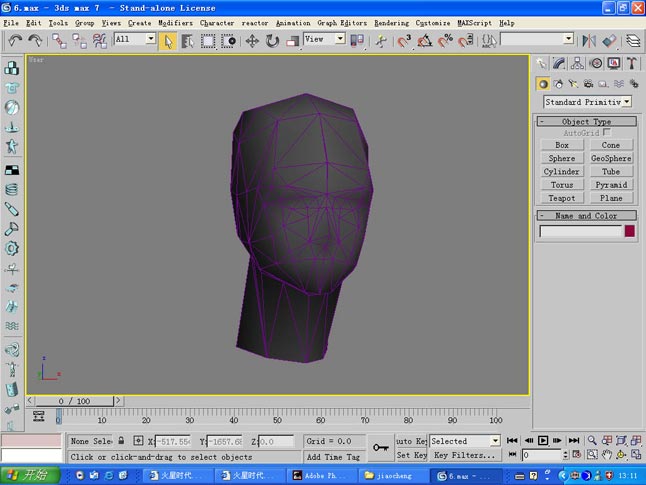This screenshot has width=646, height=485.
Task: Open the Modifiers menu
Action: point(176,23)
